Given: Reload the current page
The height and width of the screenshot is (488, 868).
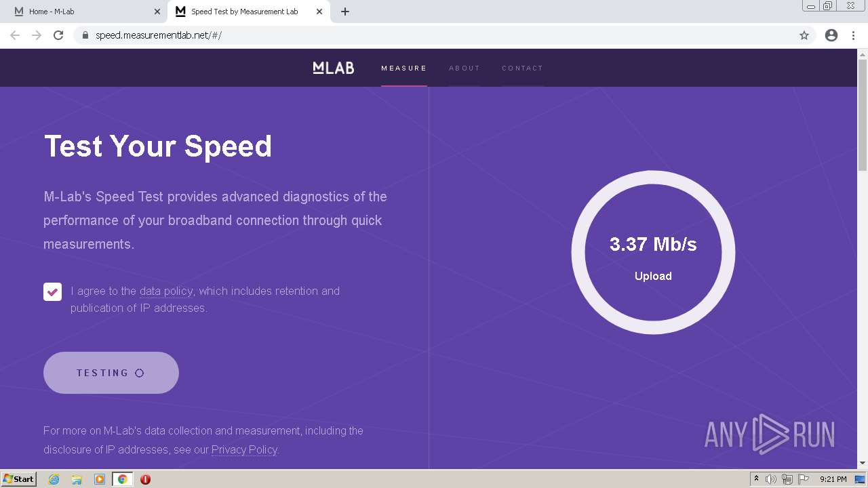Looking at the screenshot, I should tap(58, 35).
